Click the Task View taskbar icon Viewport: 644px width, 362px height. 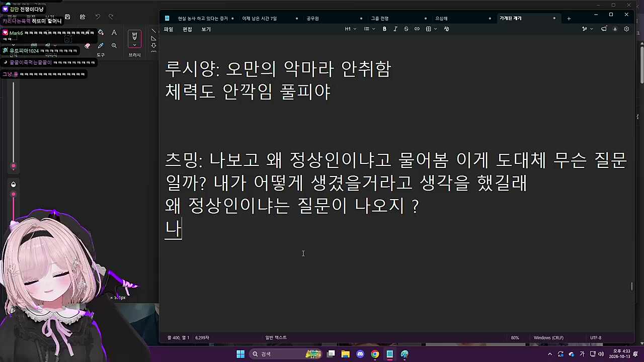tap(331, 354)
